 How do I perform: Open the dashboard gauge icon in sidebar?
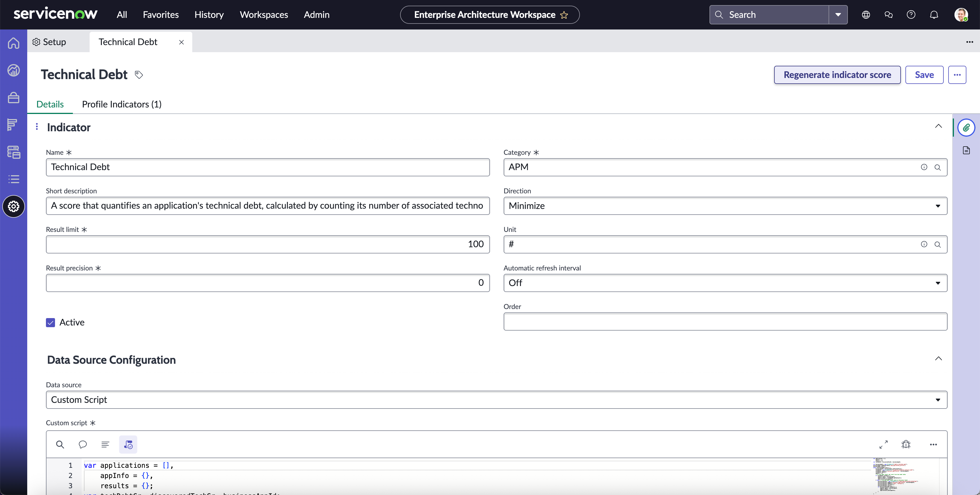point(14,70)
